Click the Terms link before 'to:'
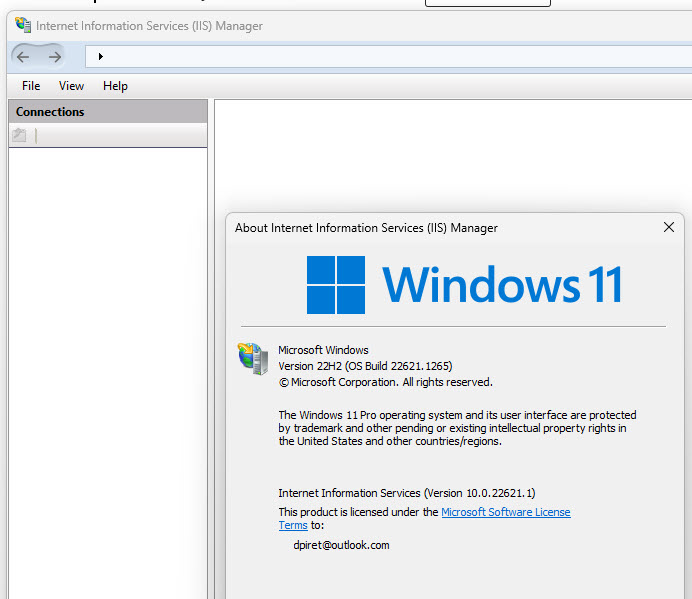692x599 pixels. coord(293,525)
